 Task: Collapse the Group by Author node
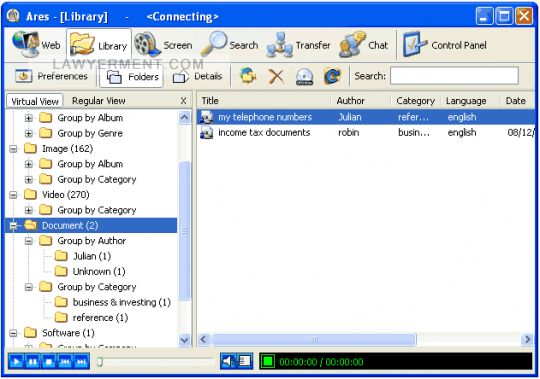click(29, 241)
